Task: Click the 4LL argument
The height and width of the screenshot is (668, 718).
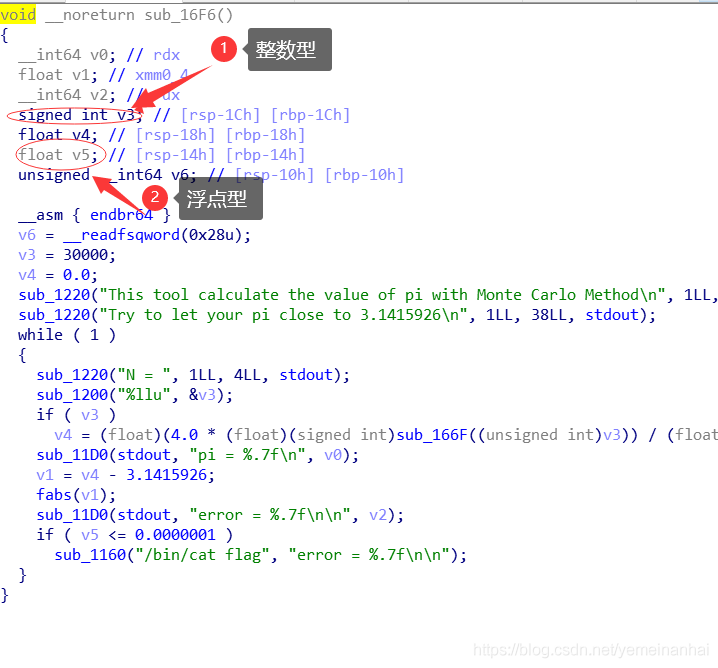Action: coord(247,375)
